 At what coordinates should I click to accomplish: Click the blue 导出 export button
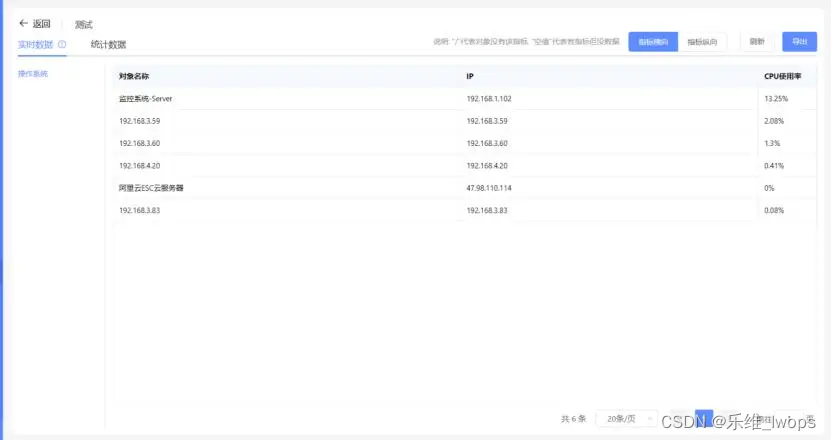point(799,42)
